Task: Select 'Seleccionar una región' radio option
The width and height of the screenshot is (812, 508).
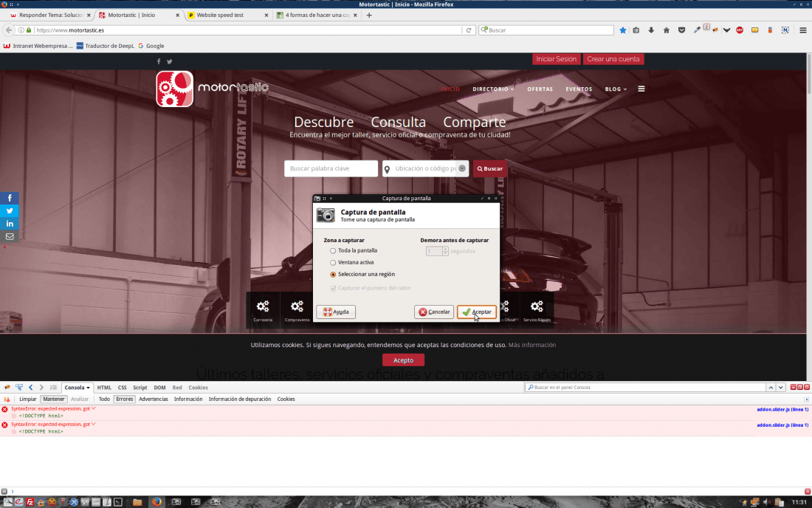Action: (x=332, y=275)
